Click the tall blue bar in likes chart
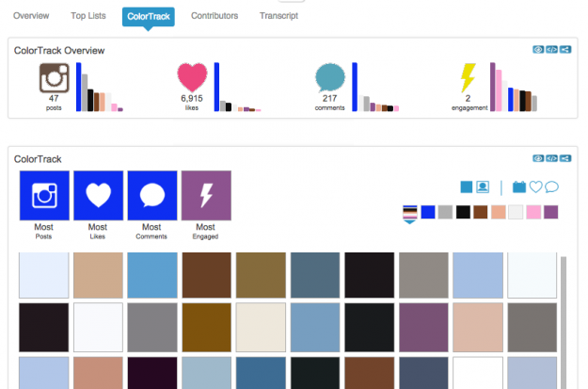 (x=216, y=87)
